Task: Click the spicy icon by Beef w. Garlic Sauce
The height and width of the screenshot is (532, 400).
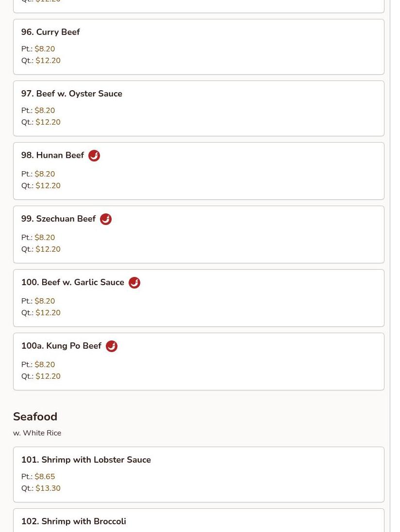Action: (134, 283)
